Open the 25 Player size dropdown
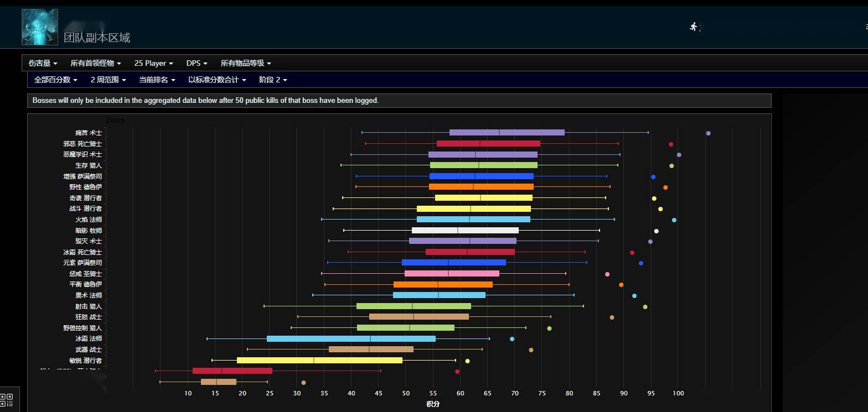This screenshot has height=412, width=868. 154,64
